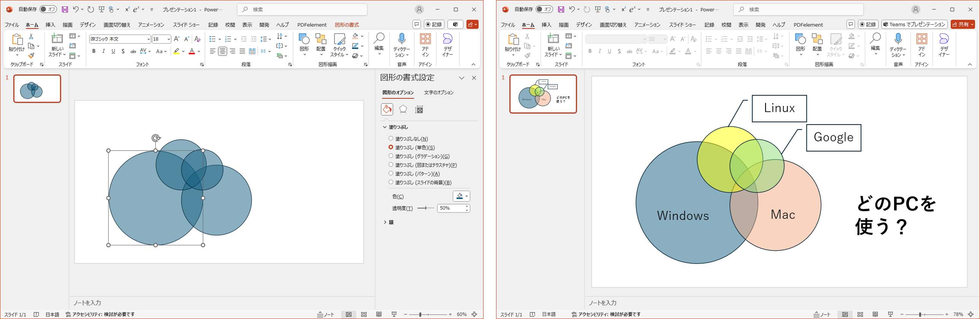The width and height of the screenshot is (980, 319).
Task: Open font size 18 dropdown in left window
Action: click(x=168, y=39)
